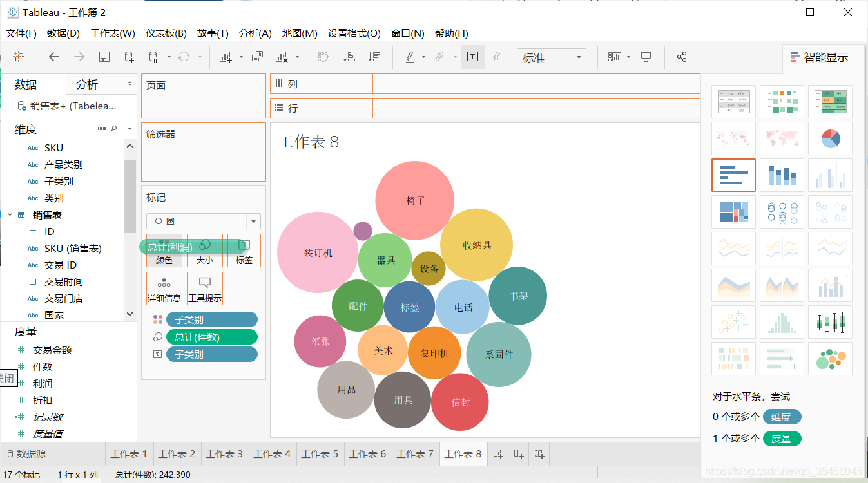The width and height of the screenshot is (868, 483).
Task: Click the Tableau start page logo icon
Action: point(19,57)
